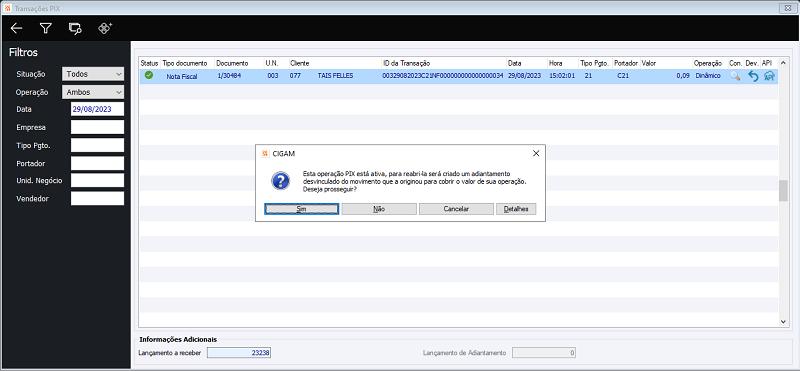
Task: Confirm with the Sim button
Action: (301, 209)
